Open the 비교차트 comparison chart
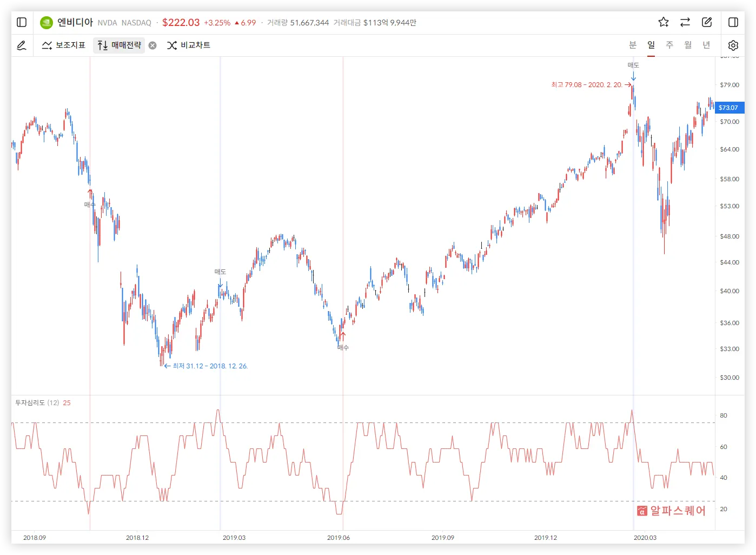The image size is (756, 555). pyautogui.click(x=189, y=45)
